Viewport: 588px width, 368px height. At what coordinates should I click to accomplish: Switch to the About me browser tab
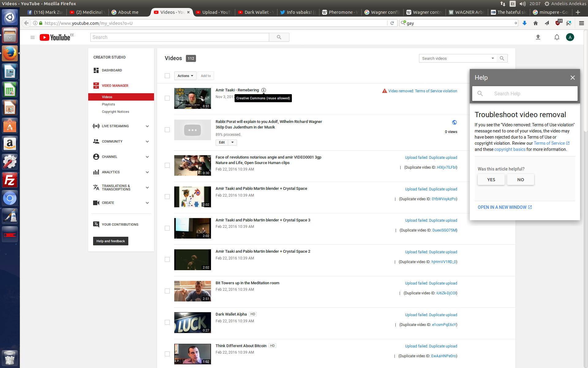click(x=128, y=12)
